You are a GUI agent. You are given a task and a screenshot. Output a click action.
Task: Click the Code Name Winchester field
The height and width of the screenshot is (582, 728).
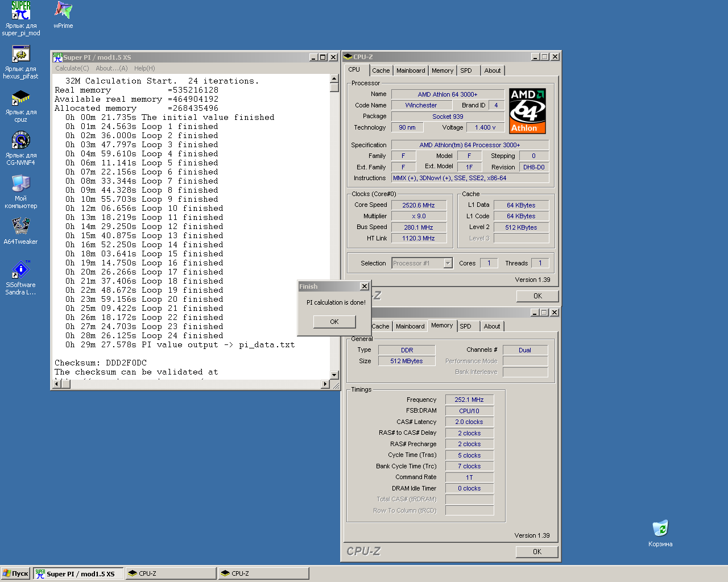point(421,105)
